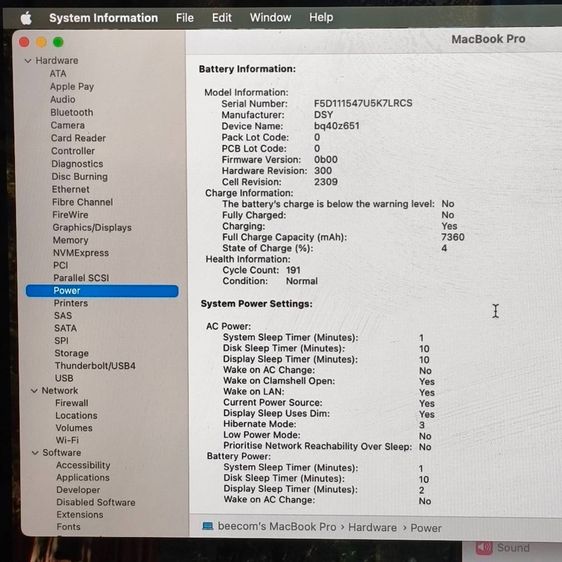Select Thunderbolt/USB4 in the sidebar
Image resolution: width=562 pixels, height=562 pixels.
pos(95,366)
